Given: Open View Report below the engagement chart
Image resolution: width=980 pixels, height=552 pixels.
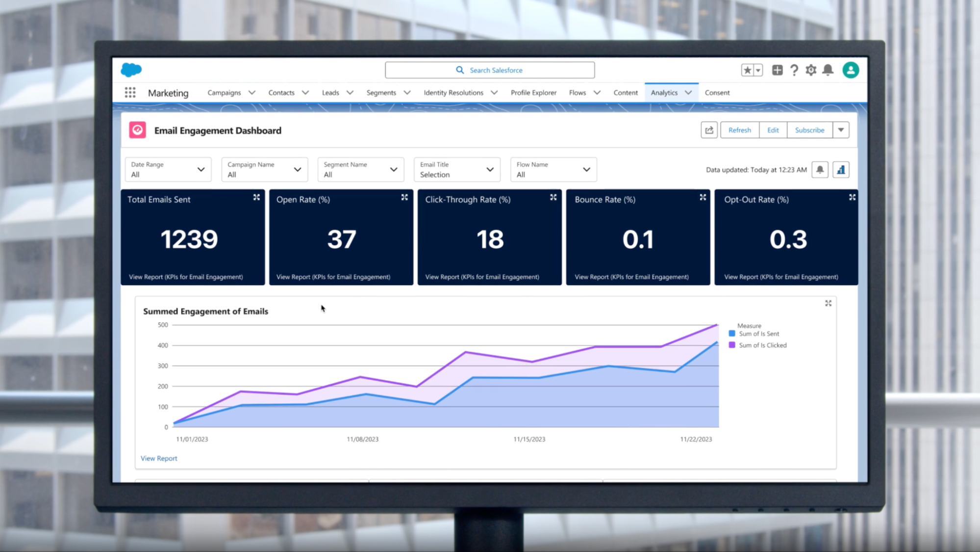Looking at the screenshot, I should tap(159, 458).
